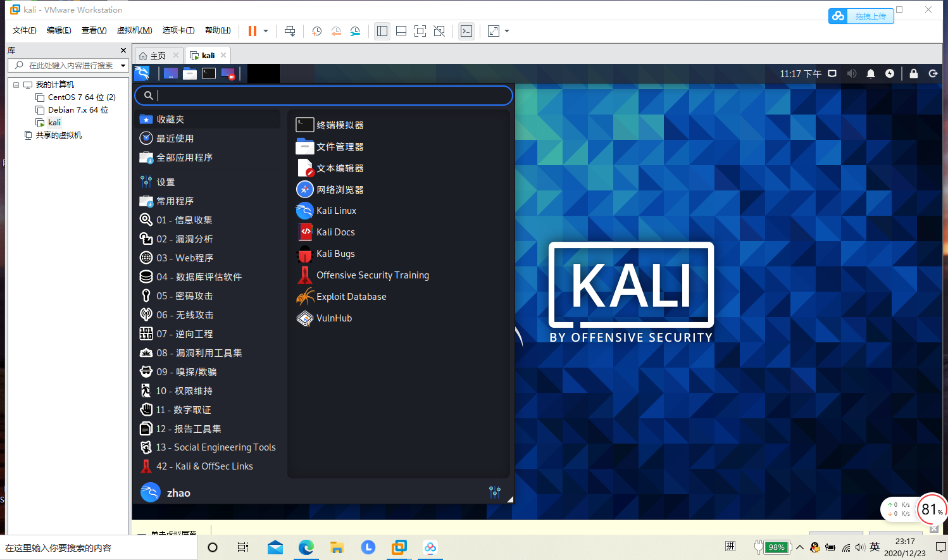Open 08 - 漏洞利用工具集 category
Viewport: 948px width, 560px height.
pos(208,353)
